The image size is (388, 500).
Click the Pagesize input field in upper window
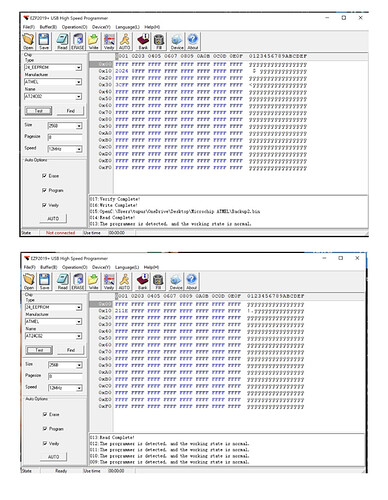point(65,137)
